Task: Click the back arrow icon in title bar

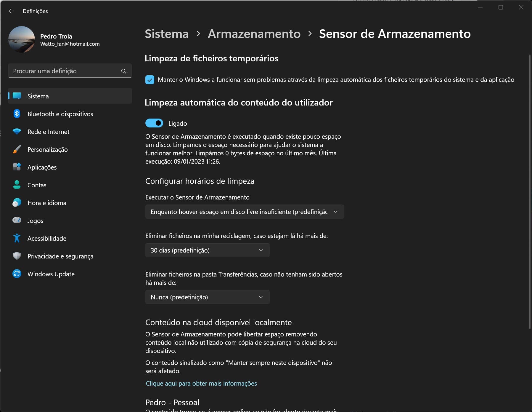Action: (11, 11)
